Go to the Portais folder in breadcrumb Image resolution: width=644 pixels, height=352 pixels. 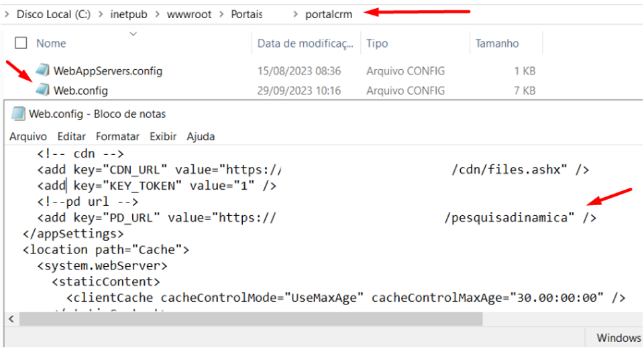tap(246, 14)
